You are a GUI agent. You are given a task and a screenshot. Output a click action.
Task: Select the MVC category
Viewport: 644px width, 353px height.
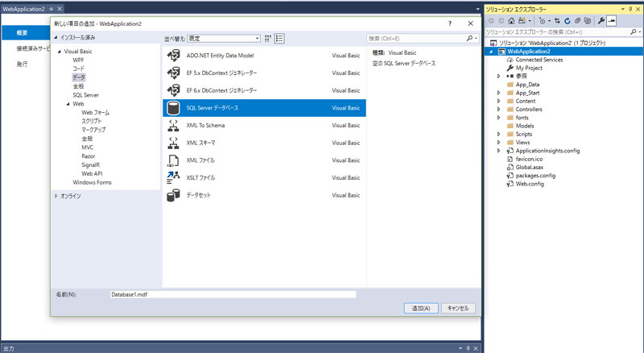(87, 147)
